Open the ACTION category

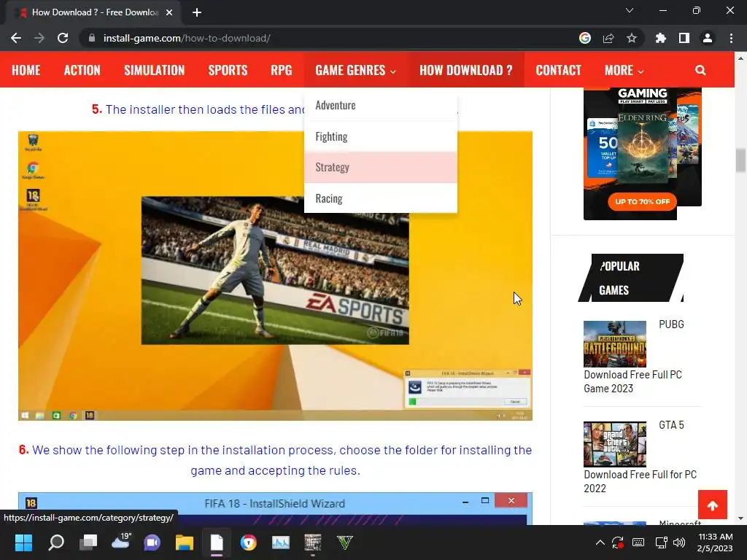pyautogui.click(x=82, y=70)
